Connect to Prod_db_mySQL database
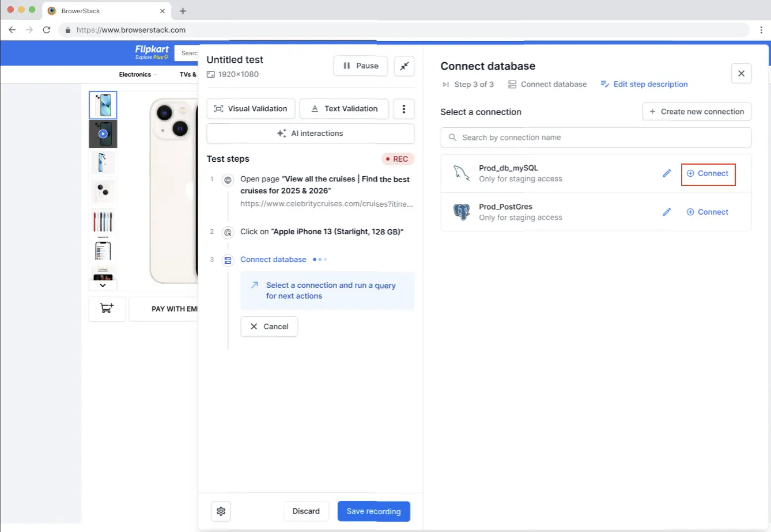The width and height of the screenshot is (771, 532). coord(708,173)
